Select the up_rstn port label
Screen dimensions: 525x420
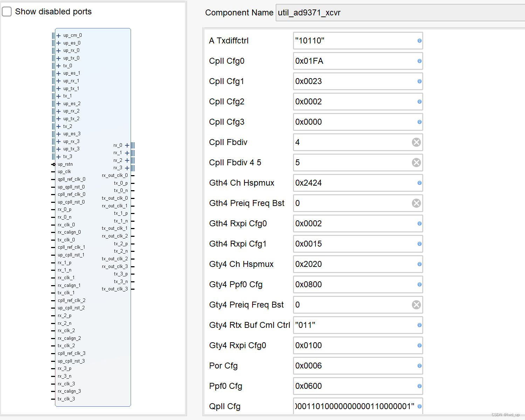(65, 164)
